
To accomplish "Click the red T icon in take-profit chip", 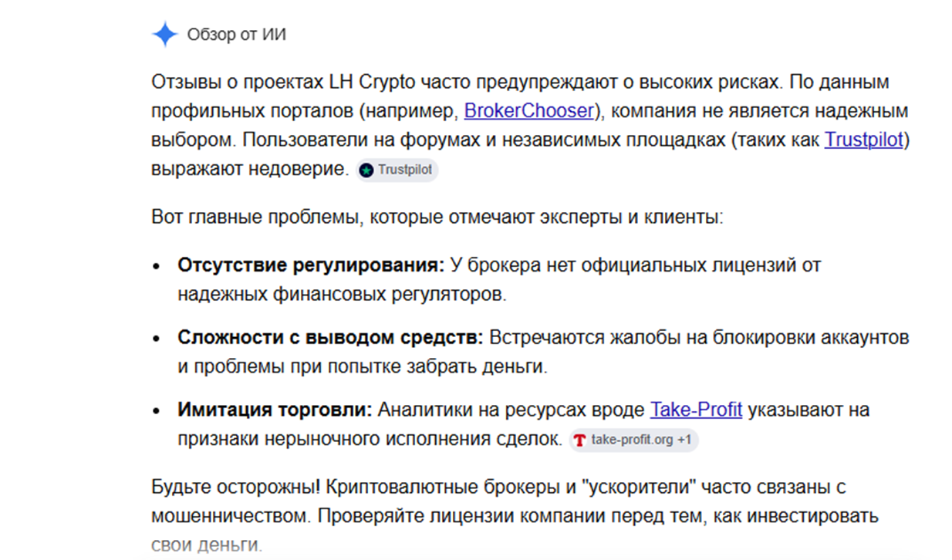I will pos(579,440).
